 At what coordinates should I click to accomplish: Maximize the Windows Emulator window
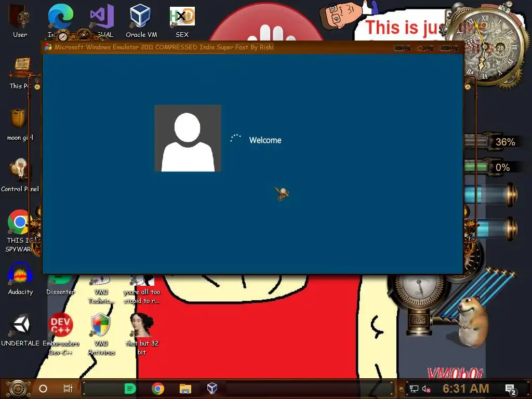point(425,48)
